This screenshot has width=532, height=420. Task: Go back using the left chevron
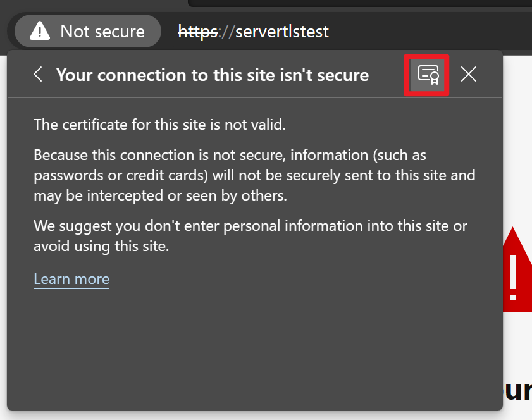[x=38, y=75]
